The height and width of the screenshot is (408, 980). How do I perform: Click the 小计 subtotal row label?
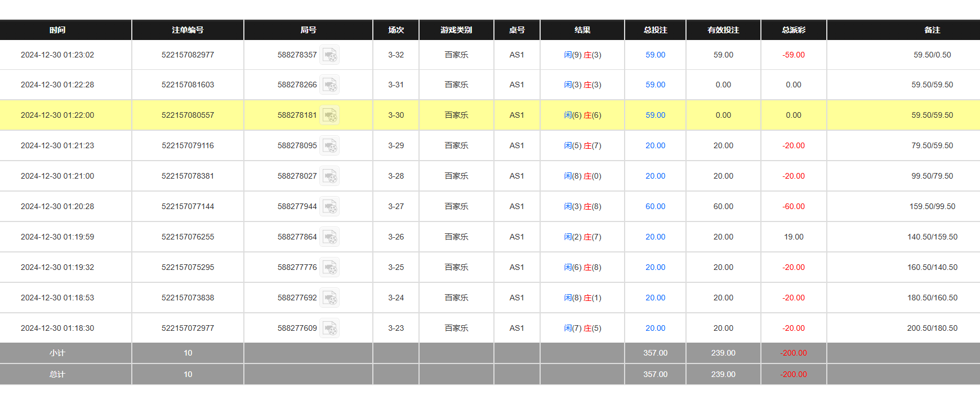click(x=57, y=353)
